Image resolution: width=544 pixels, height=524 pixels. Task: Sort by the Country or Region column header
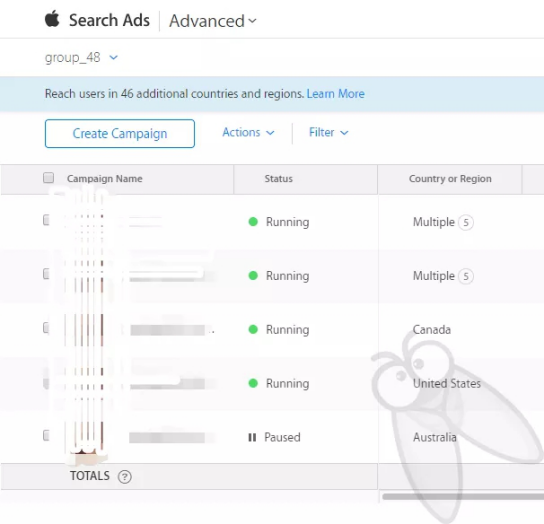point(450,179)
